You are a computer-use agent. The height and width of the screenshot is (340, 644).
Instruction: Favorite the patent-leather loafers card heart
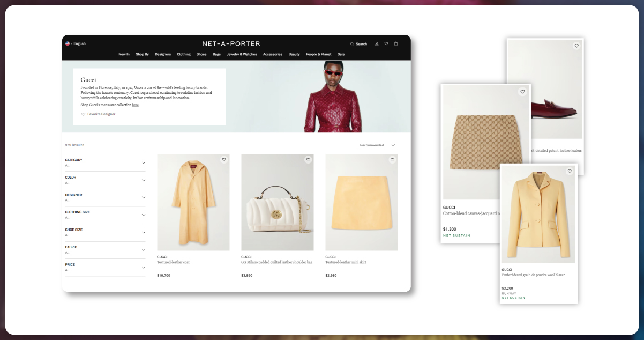click(576, 46)
